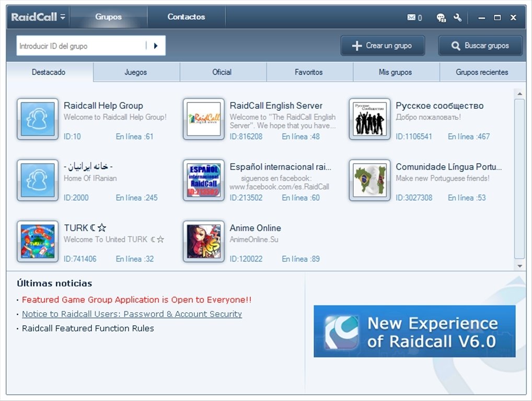Click the Raidcall Help Group title
532x401 pixels.
103,106
